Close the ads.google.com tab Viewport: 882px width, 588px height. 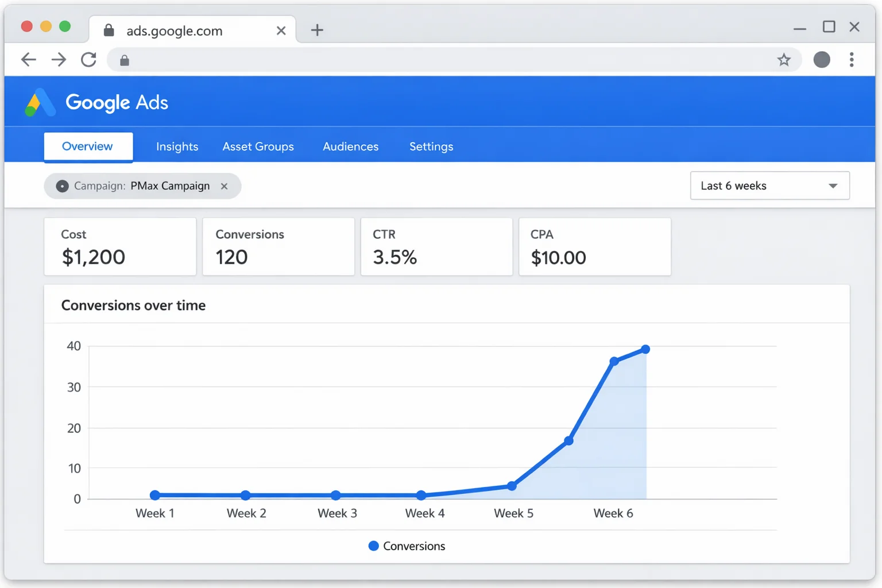point(281,30)
